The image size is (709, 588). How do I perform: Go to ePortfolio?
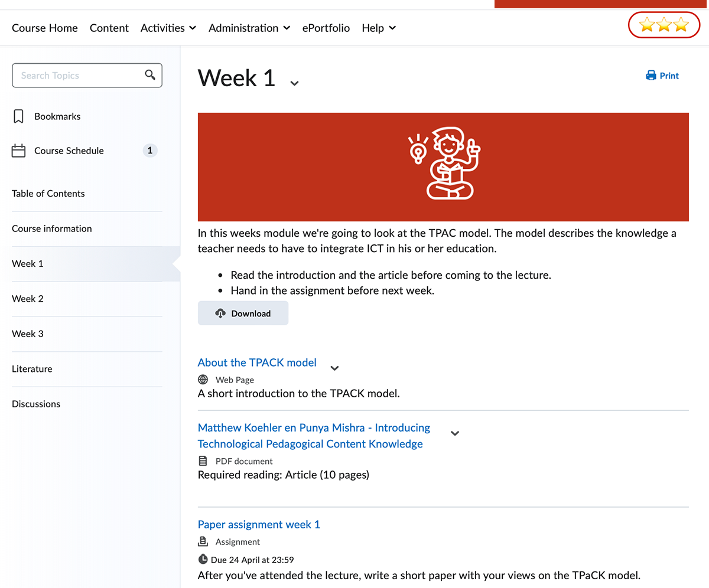pos(326,28)
